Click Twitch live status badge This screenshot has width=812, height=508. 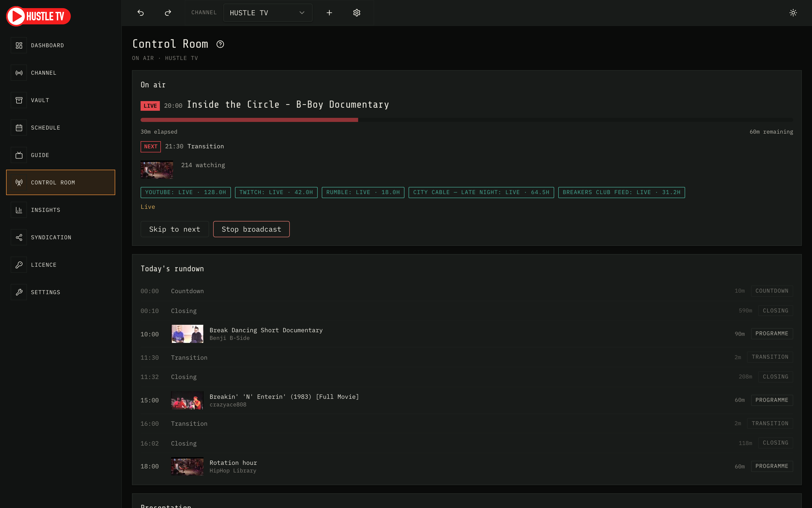276,193
